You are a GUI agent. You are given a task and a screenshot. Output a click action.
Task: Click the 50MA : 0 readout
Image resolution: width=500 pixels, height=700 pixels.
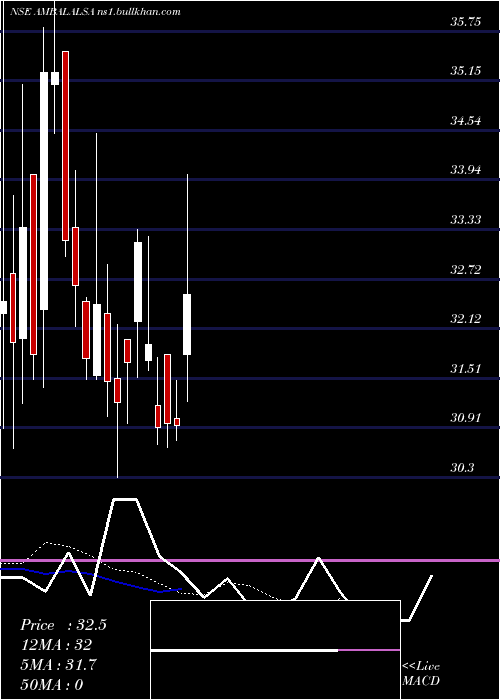click(52, 684)
